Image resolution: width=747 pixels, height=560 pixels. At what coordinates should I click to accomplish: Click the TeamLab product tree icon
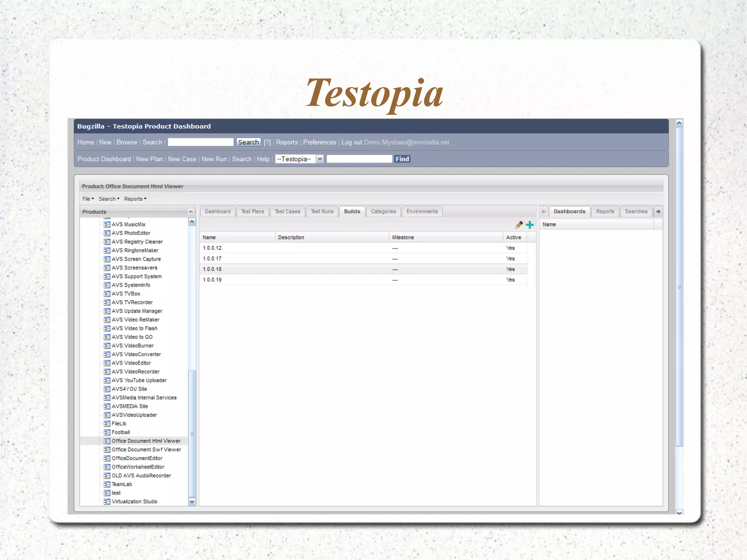point(107,484)
